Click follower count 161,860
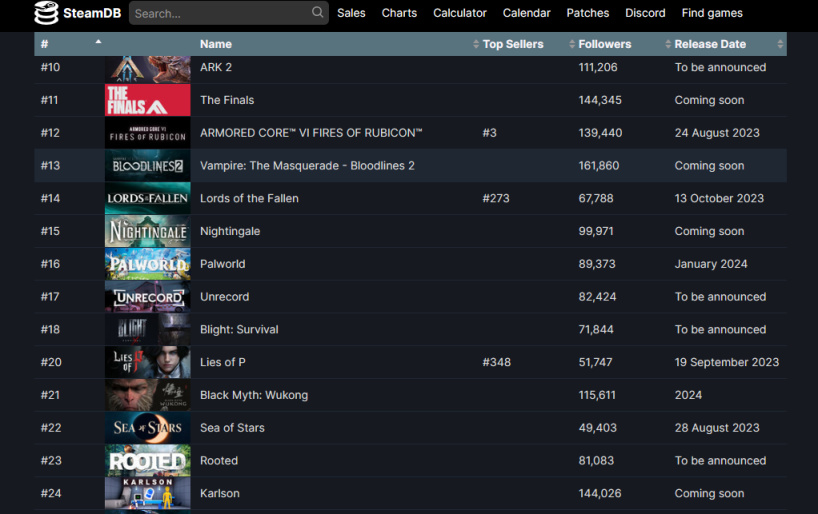818x514 pixels. (599, 166)
